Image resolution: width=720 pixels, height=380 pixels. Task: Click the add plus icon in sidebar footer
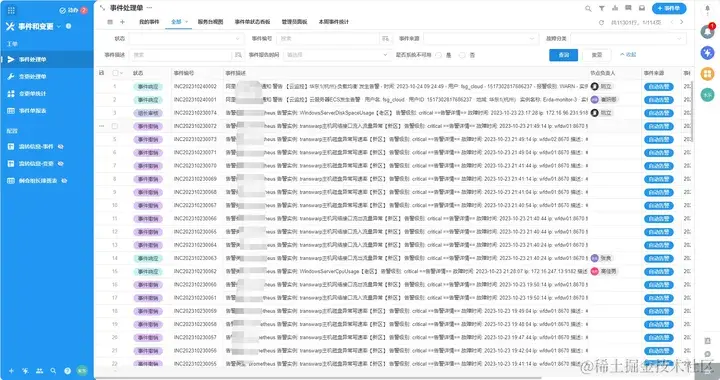click(11, 371)
